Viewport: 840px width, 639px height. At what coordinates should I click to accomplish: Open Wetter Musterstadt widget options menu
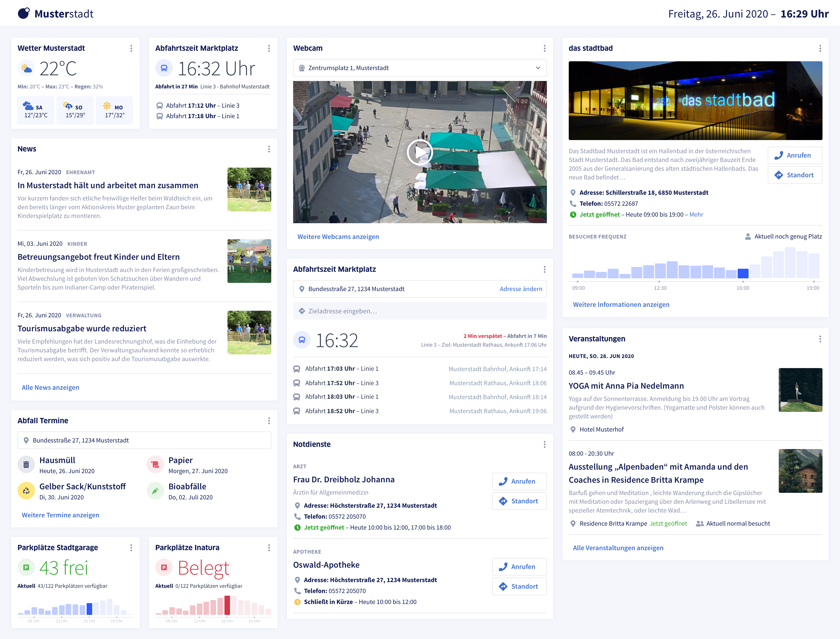tap(131, 48)
